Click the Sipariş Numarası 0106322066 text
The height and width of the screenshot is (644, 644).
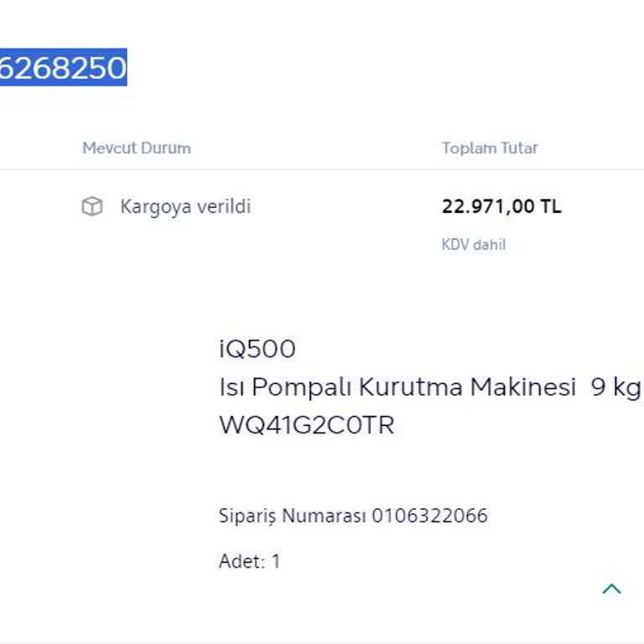(353, 516)
